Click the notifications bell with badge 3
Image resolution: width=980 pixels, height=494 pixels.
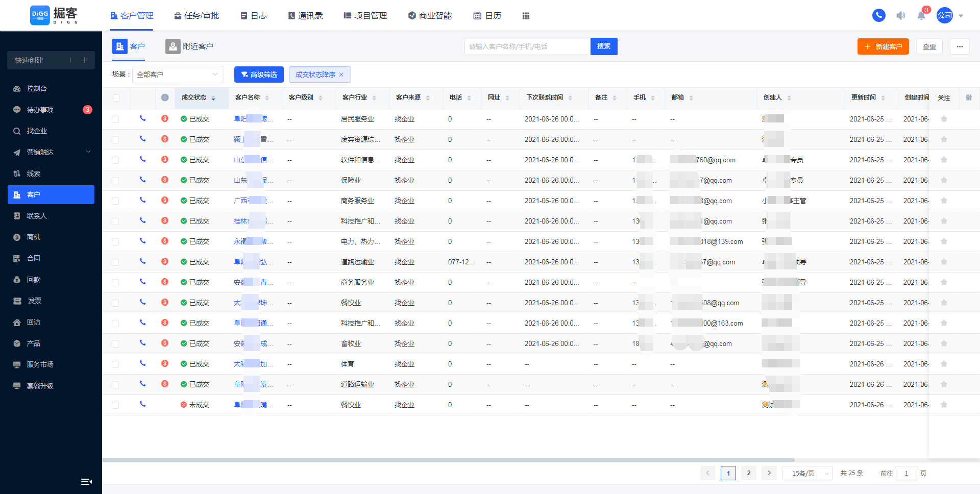point(921,16)
